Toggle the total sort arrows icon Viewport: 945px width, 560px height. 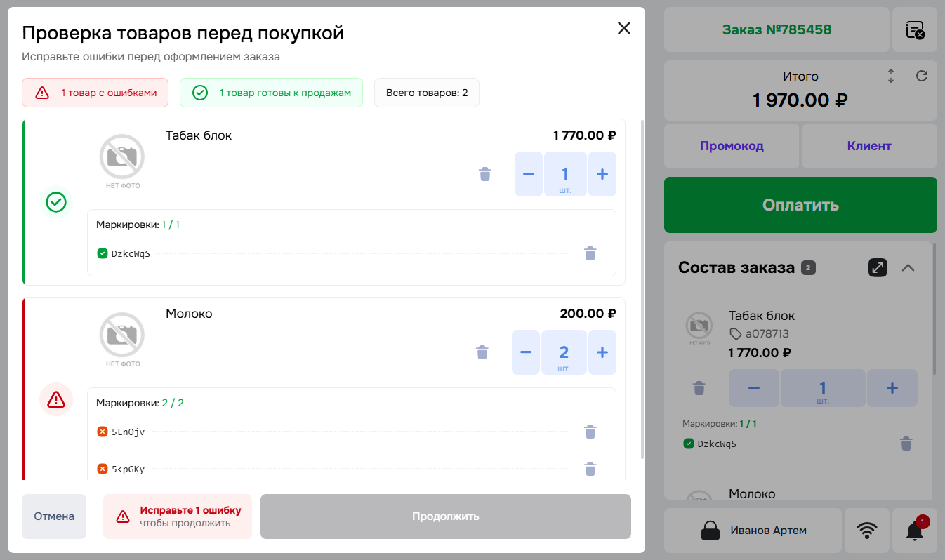(x=891, y=76)
